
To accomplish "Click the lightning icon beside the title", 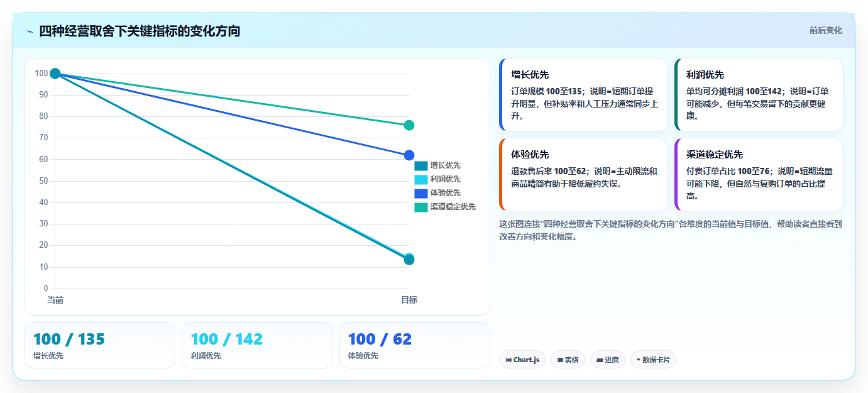I will [30, 31].
